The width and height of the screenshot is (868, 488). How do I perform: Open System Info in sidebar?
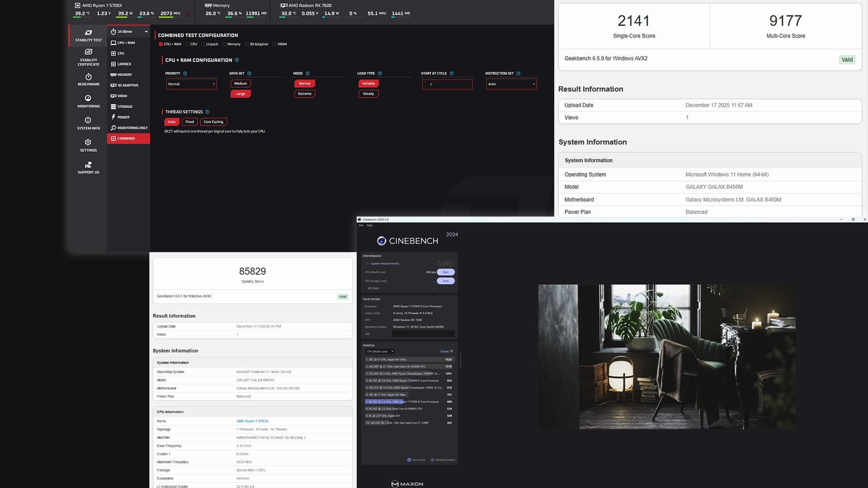[89, 123]
